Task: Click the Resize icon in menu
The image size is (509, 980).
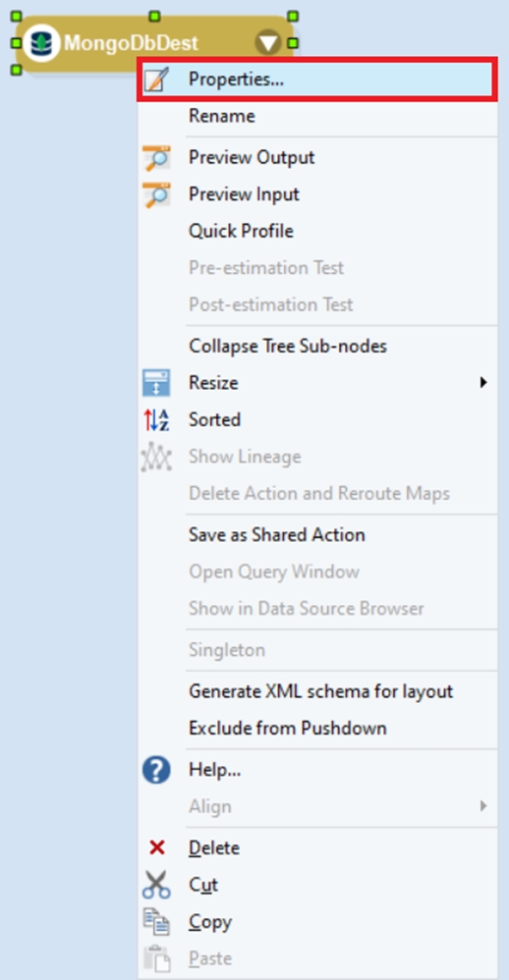Action: point(155,383)
